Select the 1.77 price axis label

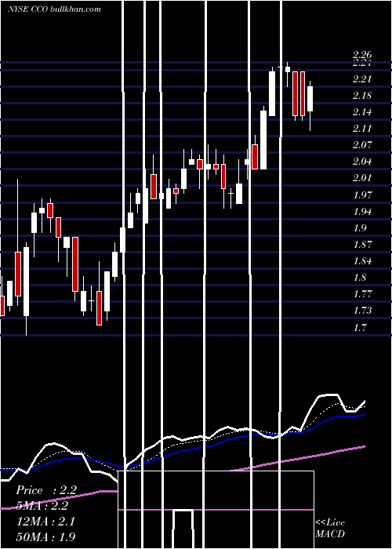[x=362, y=294]
